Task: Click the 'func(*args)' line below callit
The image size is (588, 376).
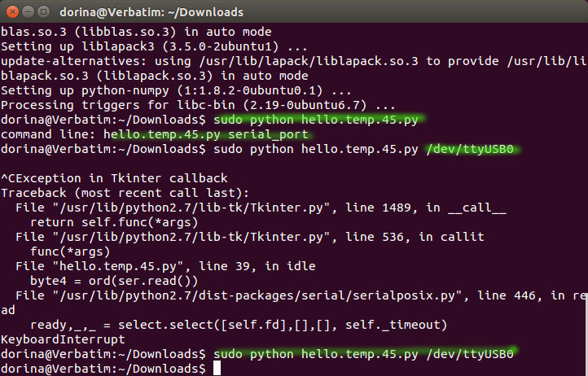Action: coord(70,251)
